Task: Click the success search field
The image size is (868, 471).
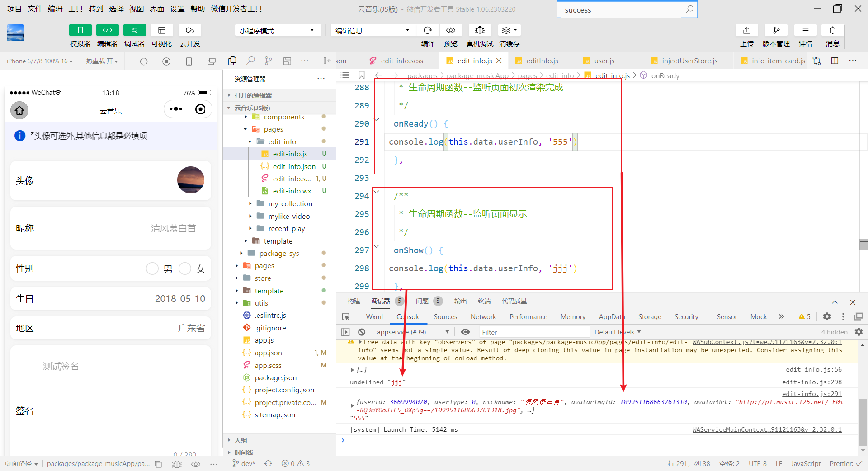Action: [627, 9]
